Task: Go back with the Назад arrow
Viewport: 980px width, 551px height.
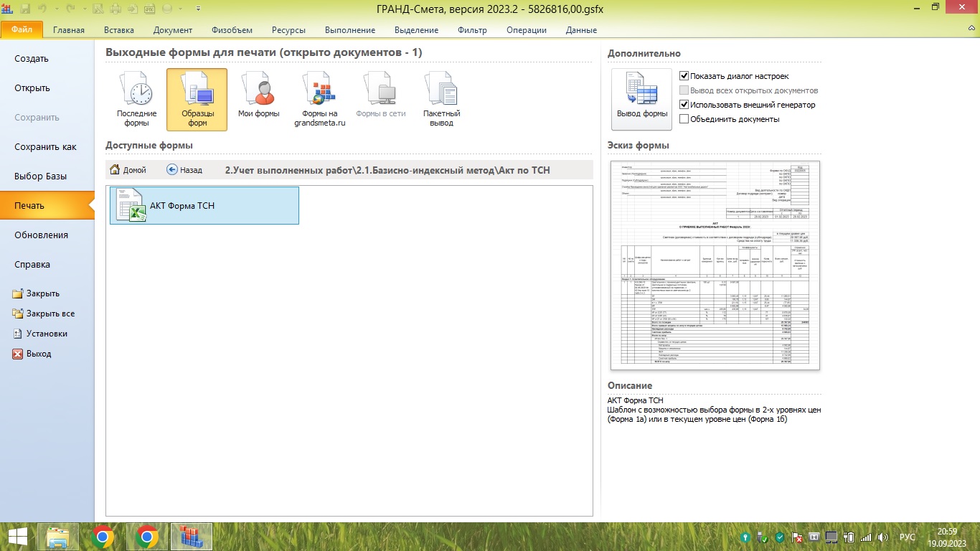Action: pyautogui.click(x=172, y=170)
